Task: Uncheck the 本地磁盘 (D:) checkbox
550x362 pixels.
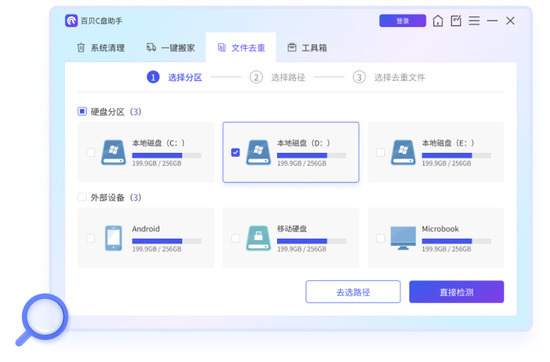Action: coord(235,152)
